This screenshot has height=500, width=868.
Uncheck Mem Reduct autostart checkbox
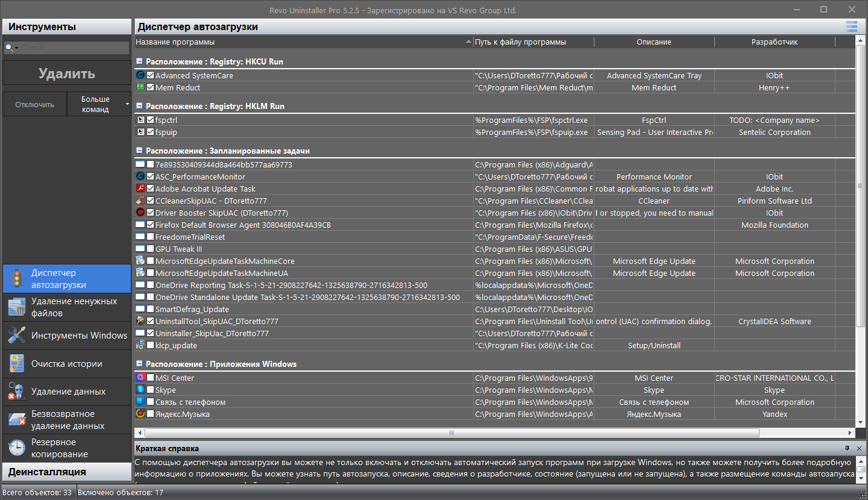pos(151,87)
